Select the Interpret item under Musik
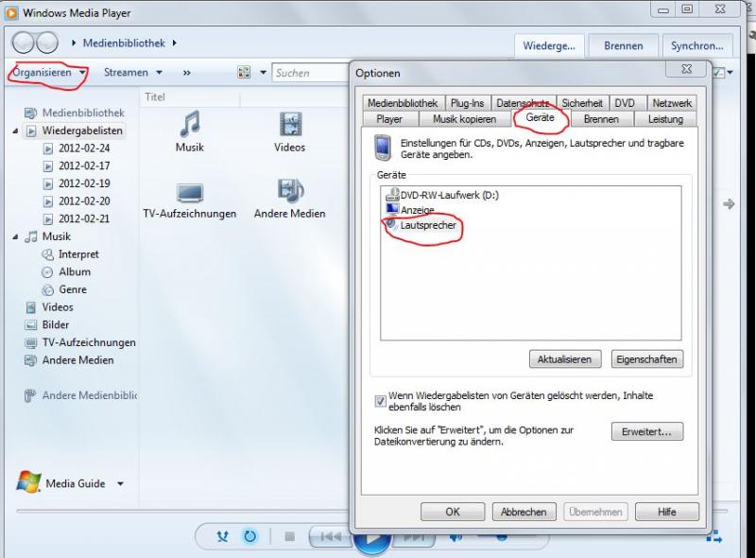This screenshot has width=756, height=558. coord(70,254)
